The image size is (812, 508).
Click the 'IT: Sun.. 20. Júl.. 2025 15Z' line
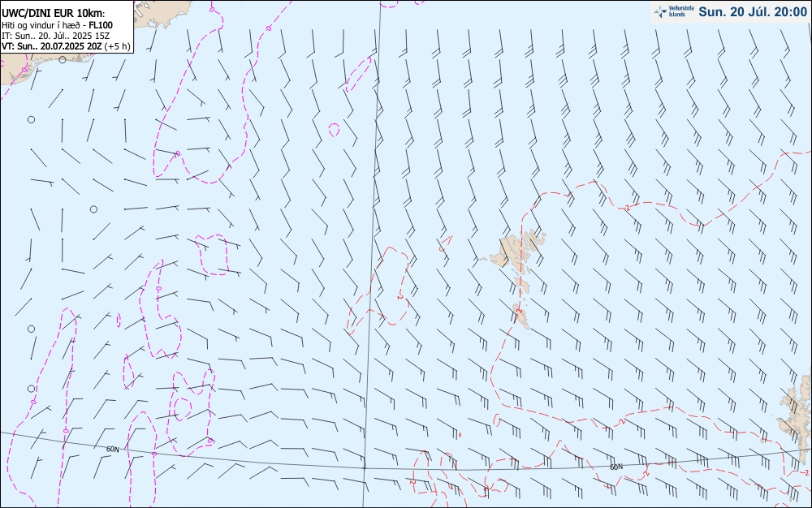56,36
